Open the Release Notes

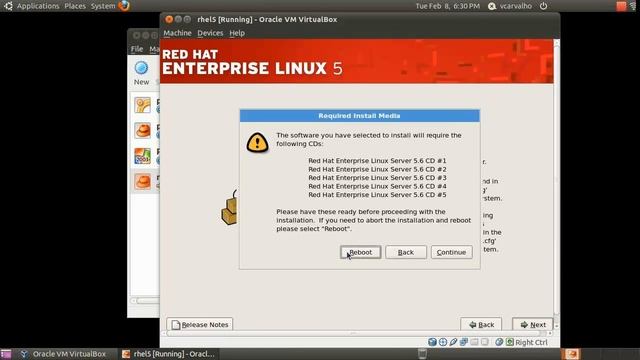(200, 324)
